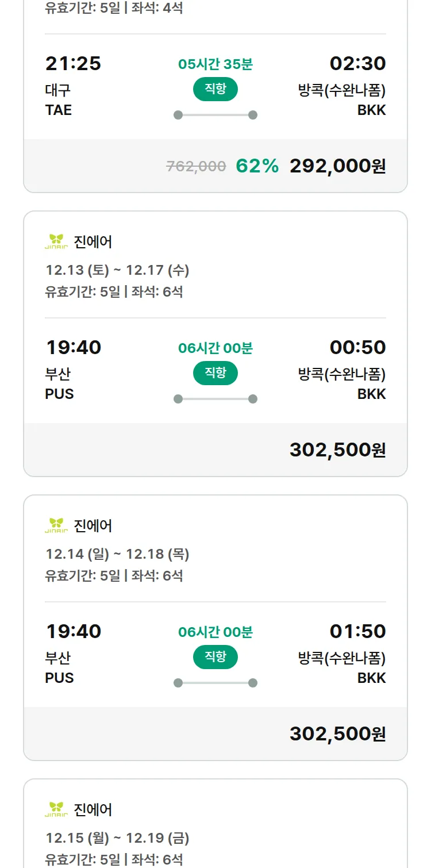Tap the 직항 badge on the 01:50 arrival flight
The width and height of the screenshot is (431, 868).
(x=215, y=657)
